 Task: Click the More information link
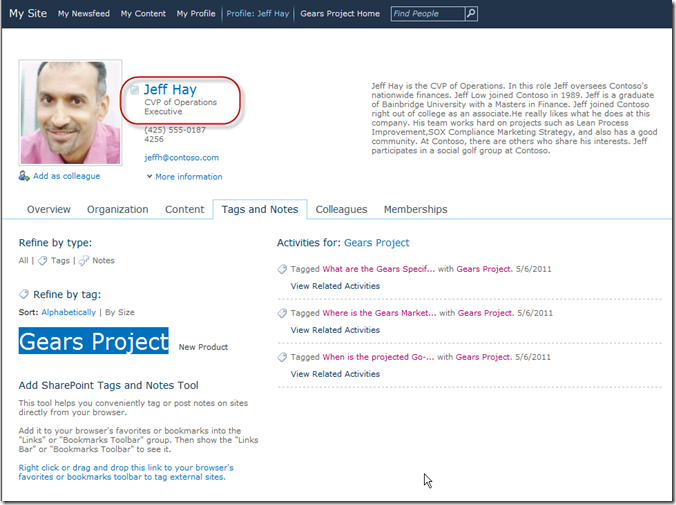click(189, 176)
